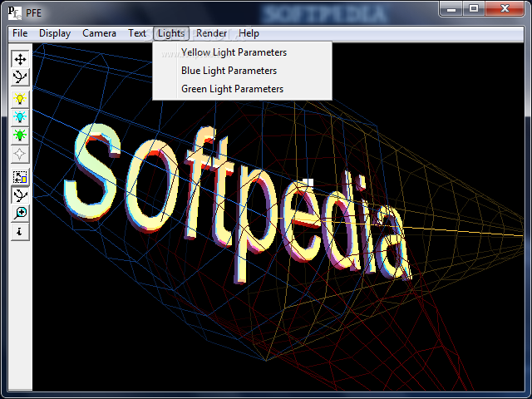Click the white handle on the 3D text
Image resolution: width=532 pixels, height=399 pixels.
pos(309,183)
